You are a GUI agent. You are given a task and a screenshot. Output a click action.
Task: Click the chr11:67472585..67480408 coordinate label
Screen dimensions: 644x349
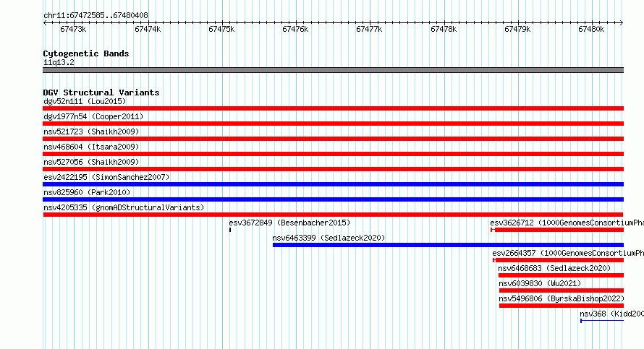click(x=96, y=15)
